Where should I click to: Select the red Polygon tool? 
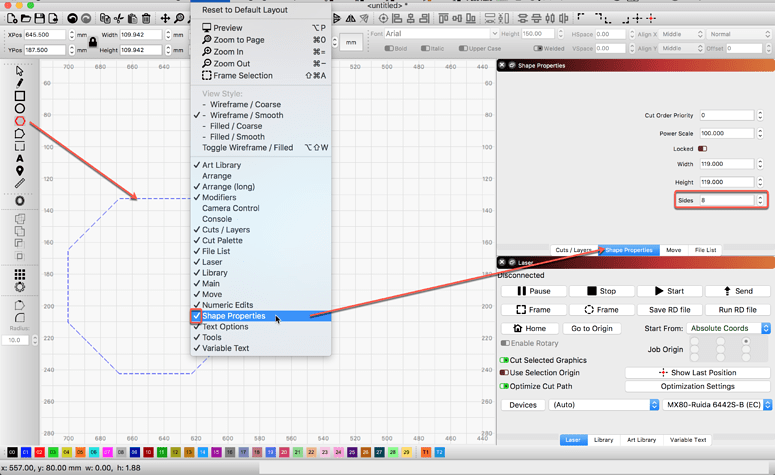pos(19,121)
